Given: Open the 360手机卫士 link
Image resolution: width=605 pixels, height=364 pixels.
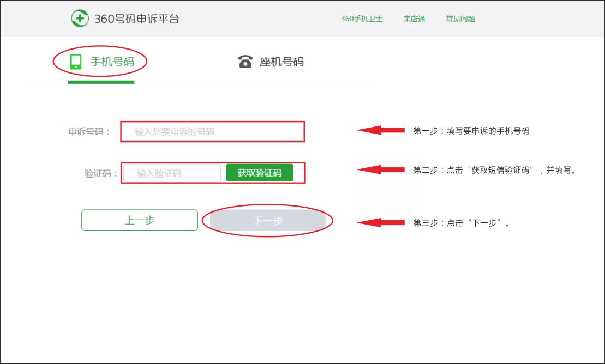Looking at the screenshot, I should pos(362,19).
